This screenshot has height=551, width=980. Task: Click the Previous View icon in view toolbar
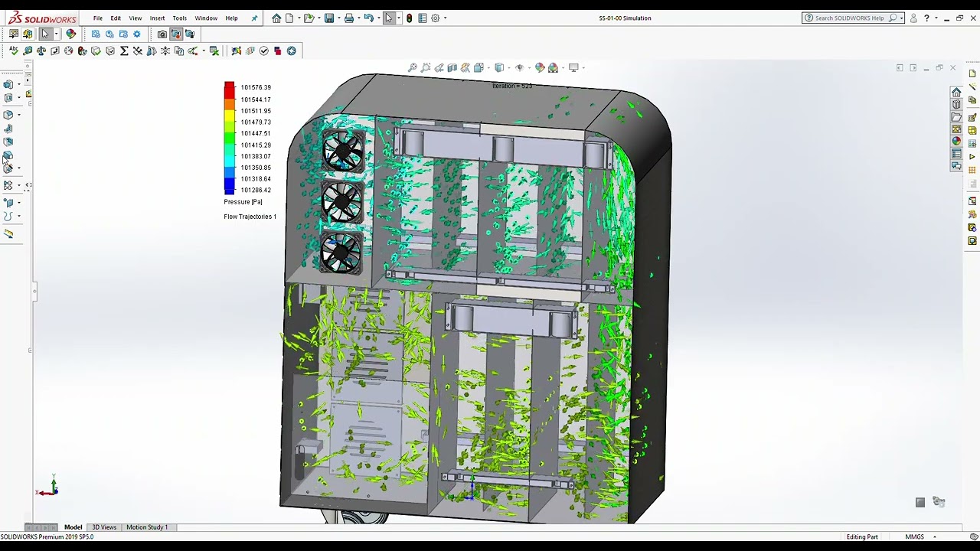coord(439,67)
